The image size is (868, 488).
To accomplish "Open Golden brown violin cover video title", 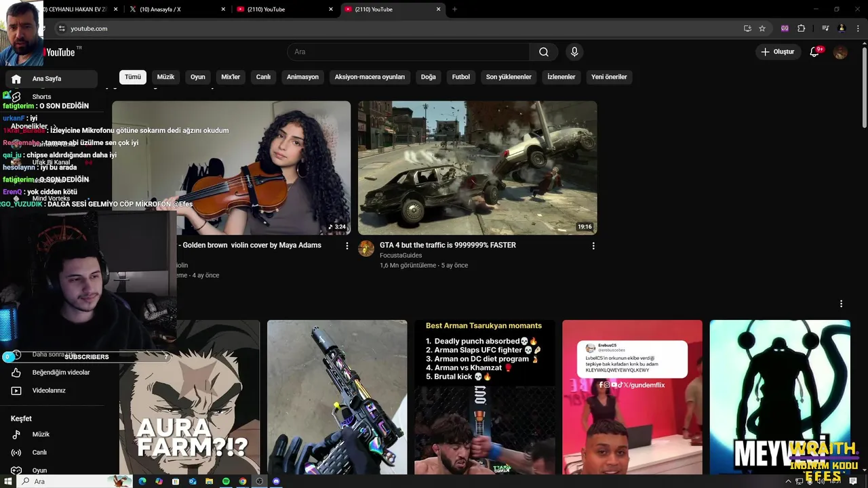I will [x=251, y=245].
